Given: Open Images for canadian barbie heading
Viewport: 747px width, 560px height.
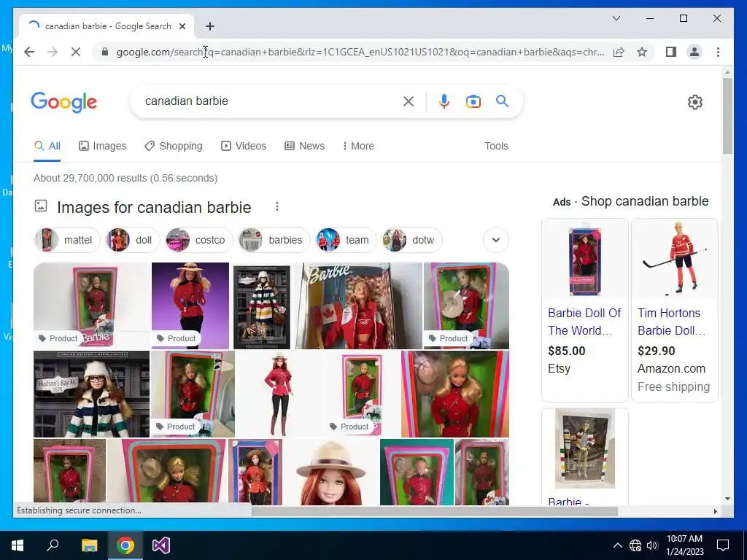Looking at the screenshot, I should pos(154,207).
